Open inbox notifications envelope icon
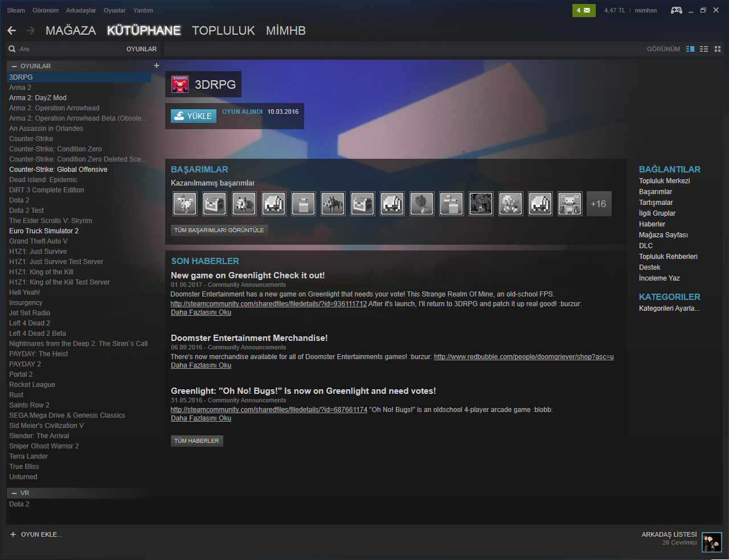729x560 pixels. pyautogui.click(x=584, y=10)
